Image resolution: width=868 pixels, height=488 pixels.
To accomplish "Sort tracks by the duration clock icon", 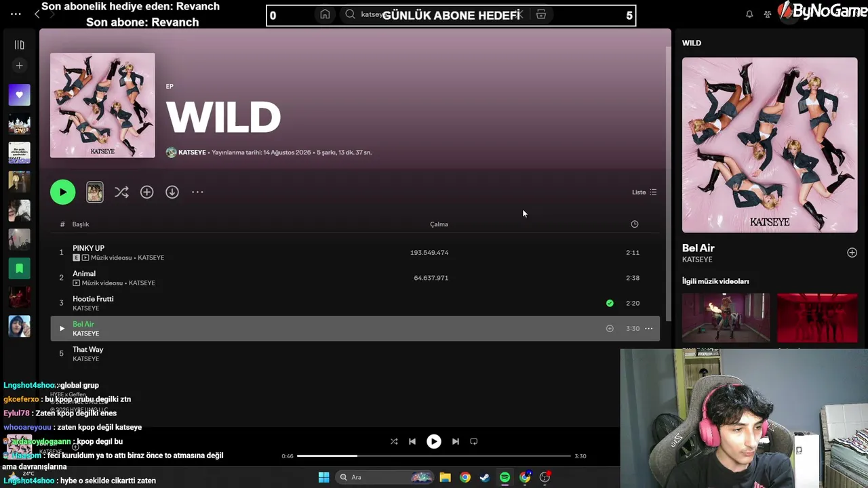I will [x=635, y=224].
